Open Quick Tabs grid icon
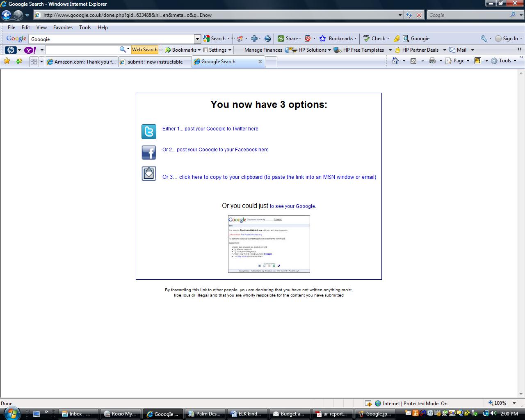 [34, 62]
